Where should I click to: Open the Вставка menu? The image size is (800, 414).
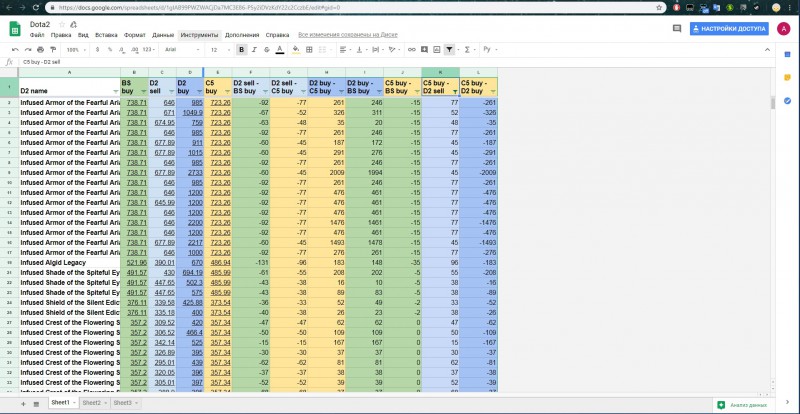[x=106, y=35]
